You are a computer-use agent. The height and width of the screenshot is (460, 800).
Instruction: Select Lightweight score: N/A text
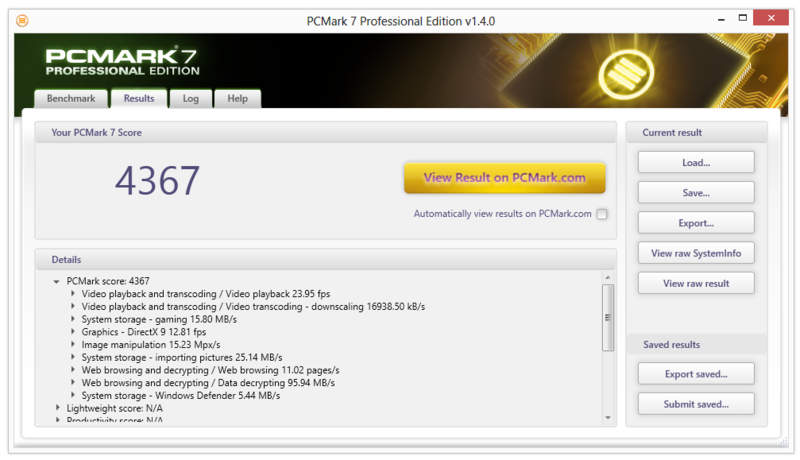[x=114, y=408]
